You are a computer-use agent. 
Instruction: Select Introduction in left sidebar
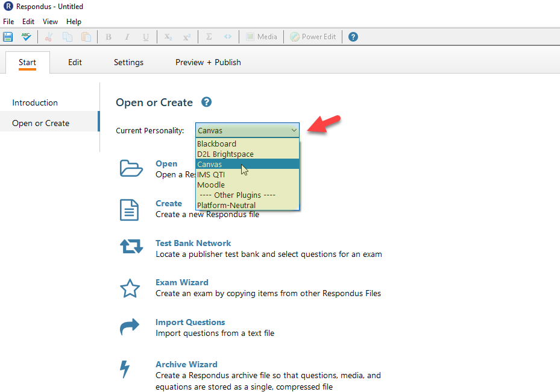pyautogui.click(x=35, y=103)
